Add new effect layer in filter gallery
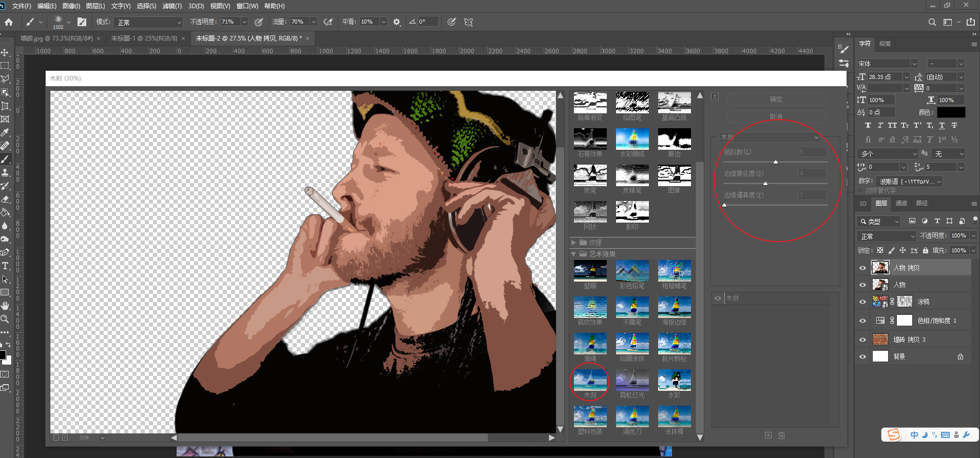This screenshot has height=458, width=980. coord(768,435)
